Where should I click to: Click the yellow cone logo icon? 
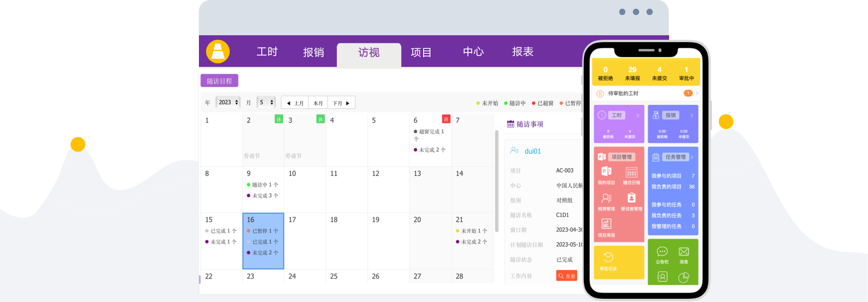point(218,52)
